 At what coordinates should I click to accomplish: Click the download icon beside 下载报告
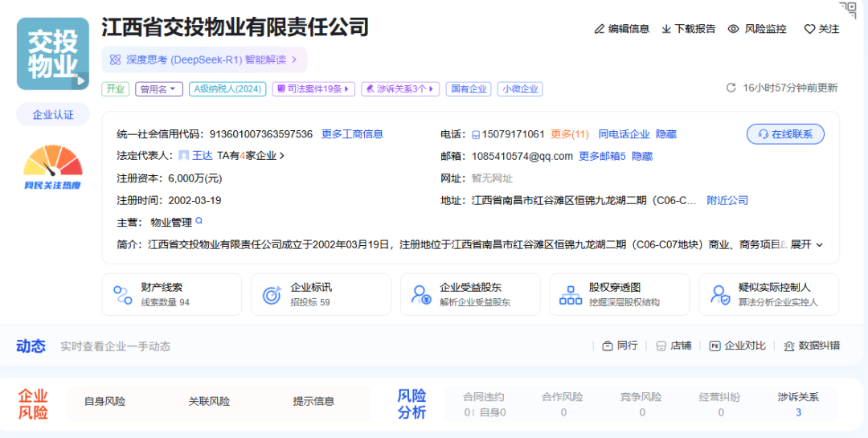(666, 30)
